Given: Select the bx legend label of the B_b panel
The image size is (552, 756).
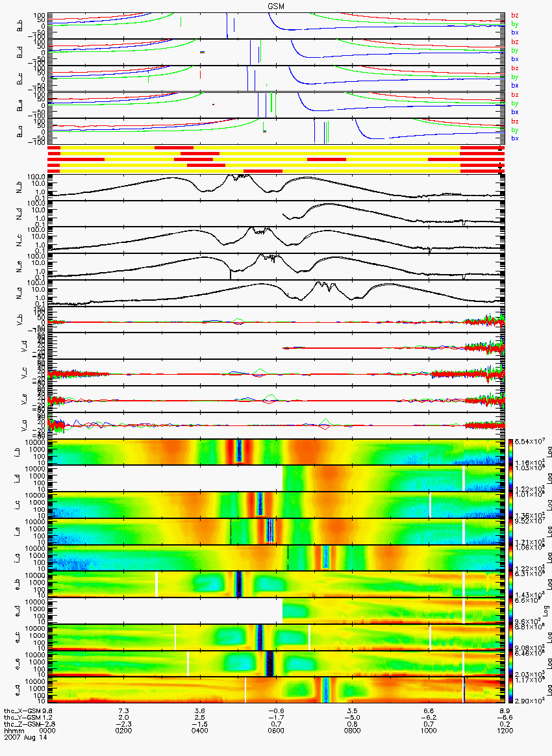Looking at the screenshot, I should click(515, 32).
